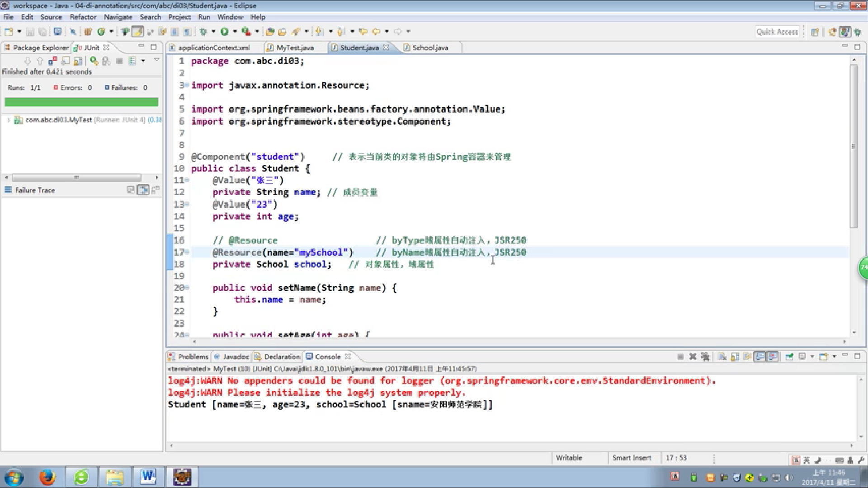Viewport: 868px width, 488px height.
Task: Click Remove All Terminated Launches in Console
Action: coord(705,357)
